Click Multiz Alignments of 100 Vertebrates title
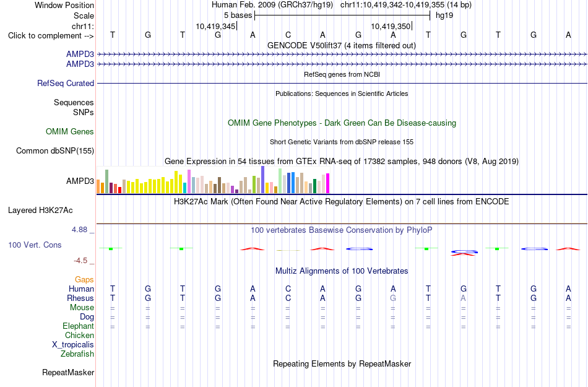The image size is (588, 387). (342, 271)
